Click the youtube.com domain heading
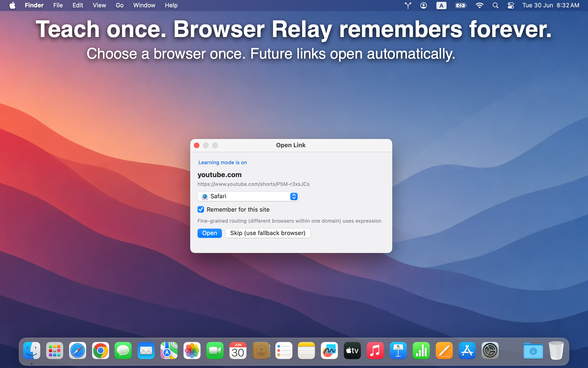Image resolution: width=588 pixels, height=368 pixels. pyautogui.click(x=219, y=175)
